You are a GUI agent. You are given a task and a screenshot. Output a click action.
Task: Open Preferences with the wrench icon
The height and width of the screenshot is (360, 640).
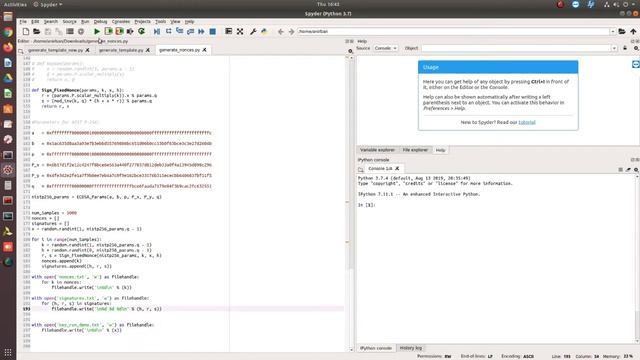[x=253, y=31]
